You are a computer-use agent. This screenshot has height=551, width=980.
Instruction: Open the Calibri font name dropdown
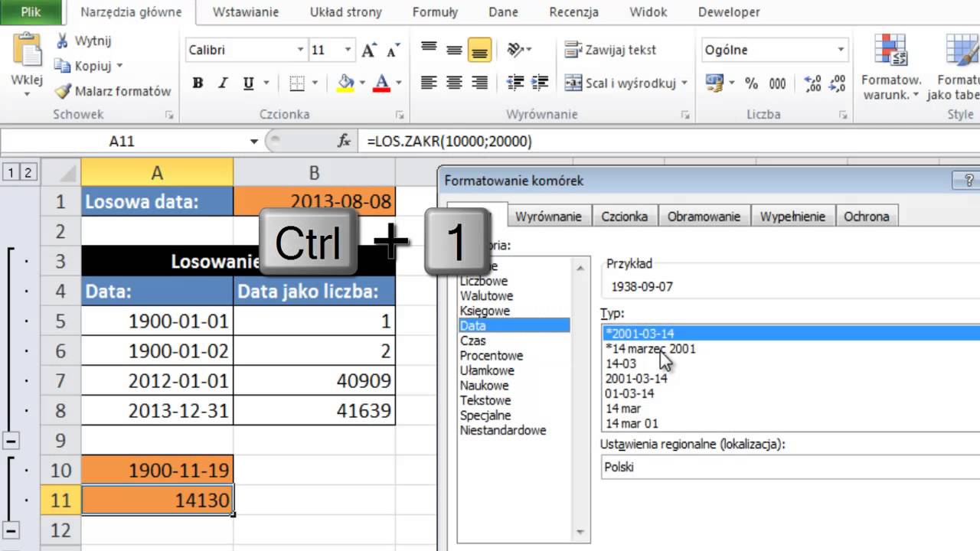pyautogui.click(x=300, y=50)
